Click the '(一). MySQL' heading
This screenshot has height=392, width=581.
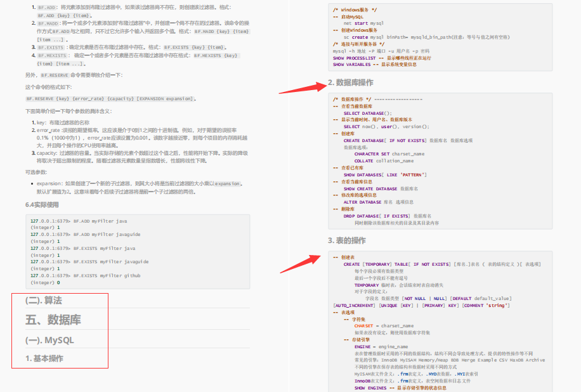(x=49, y=340)
